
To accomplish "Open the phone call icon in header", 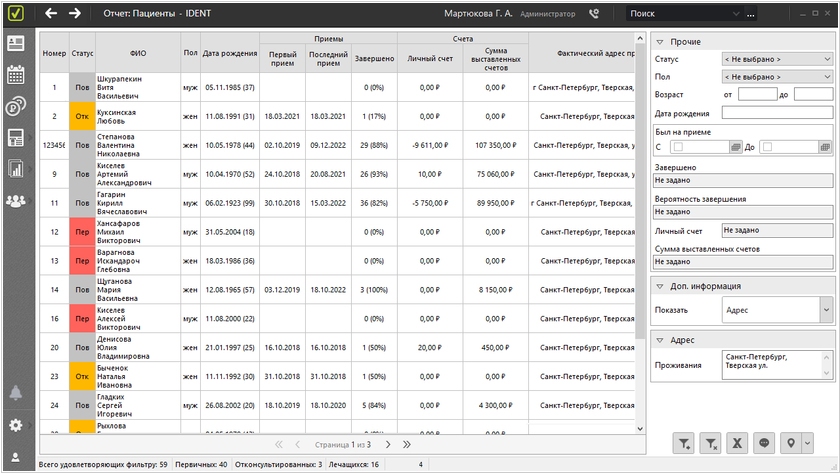I will pos(594,14).
